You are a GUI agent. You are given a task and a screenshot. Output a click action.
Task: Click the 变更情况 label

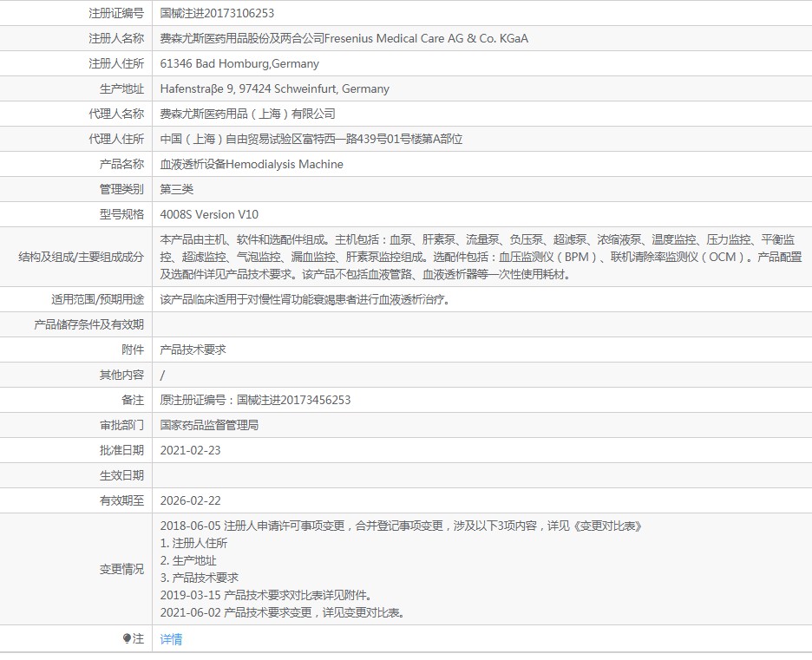coord(121,570)
